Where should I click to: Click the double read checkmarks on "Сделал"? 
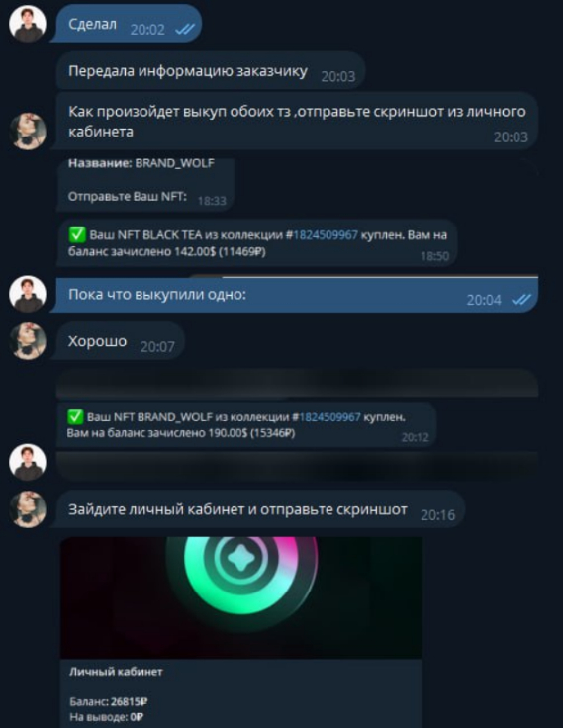pos(184,30)
